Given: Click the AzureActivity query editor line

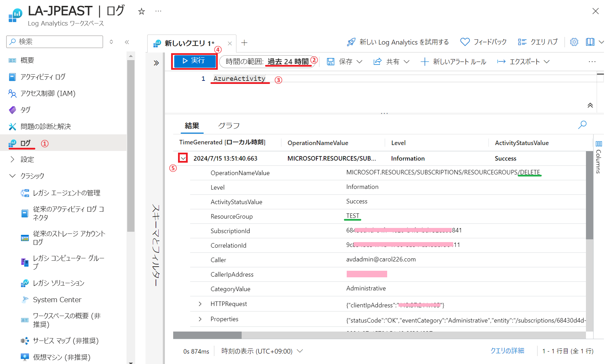Looking at the screenshot, I should [239, 79].
